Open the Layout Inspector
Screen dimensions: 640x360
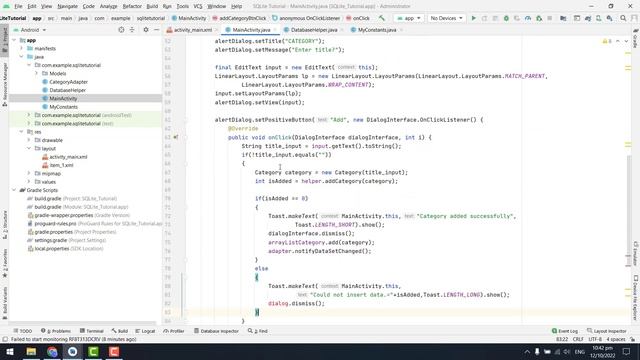[607, 331]
